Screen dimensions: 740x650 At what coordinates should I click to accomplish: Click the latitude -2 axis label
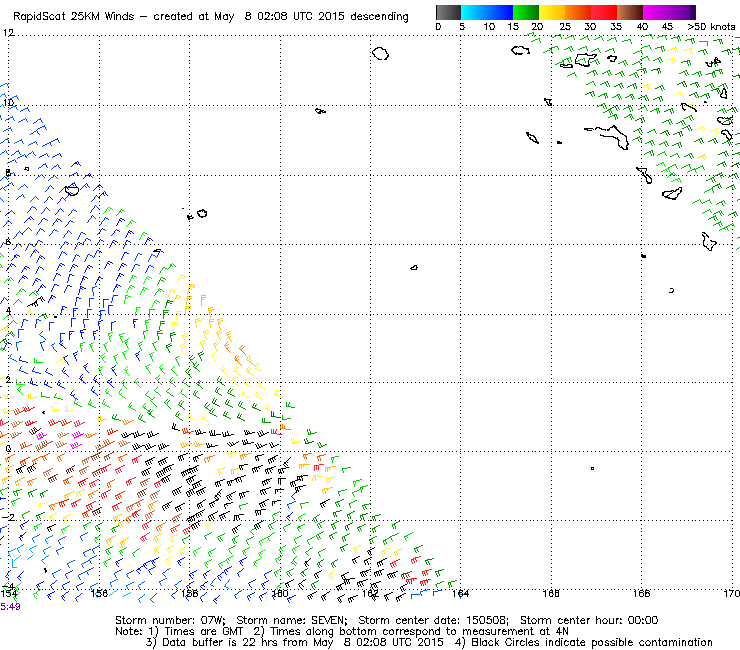8,517
